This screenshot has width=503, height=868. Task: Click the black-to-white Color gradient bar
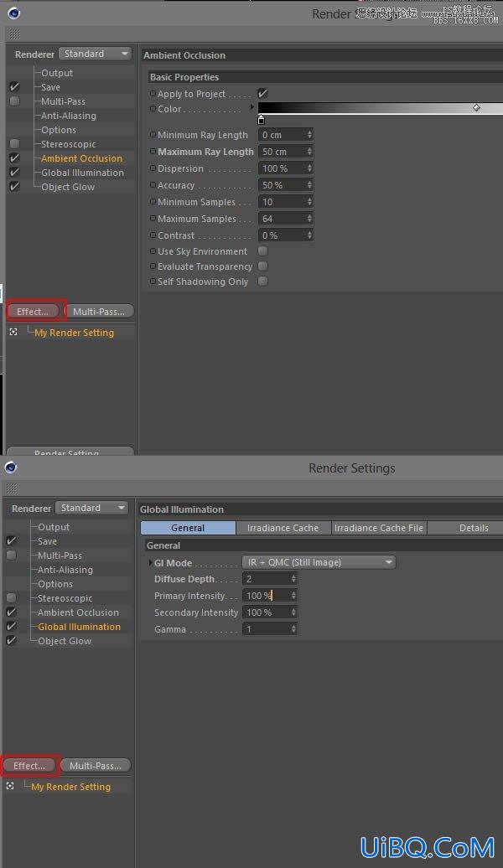point(380,107)
